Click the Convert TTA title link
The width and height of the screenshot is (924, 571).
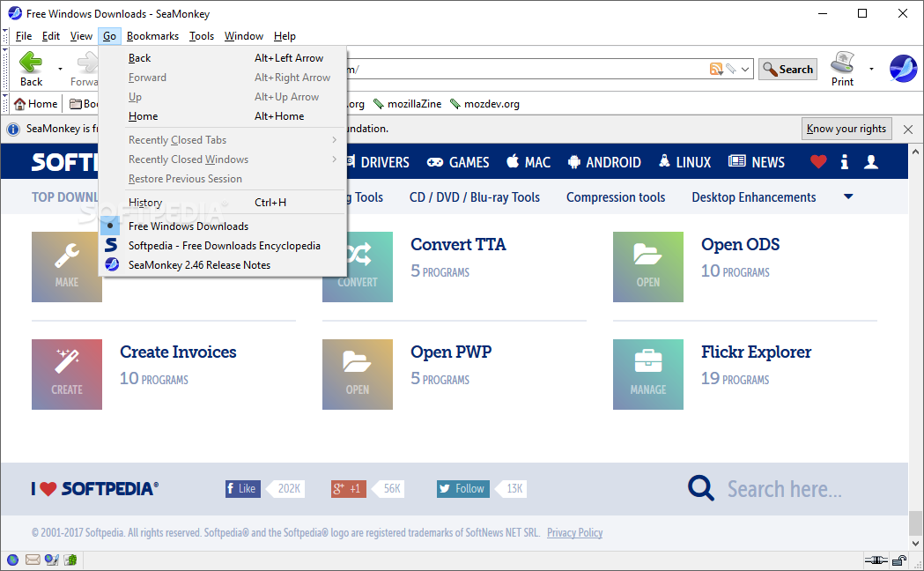coord(458,244)
